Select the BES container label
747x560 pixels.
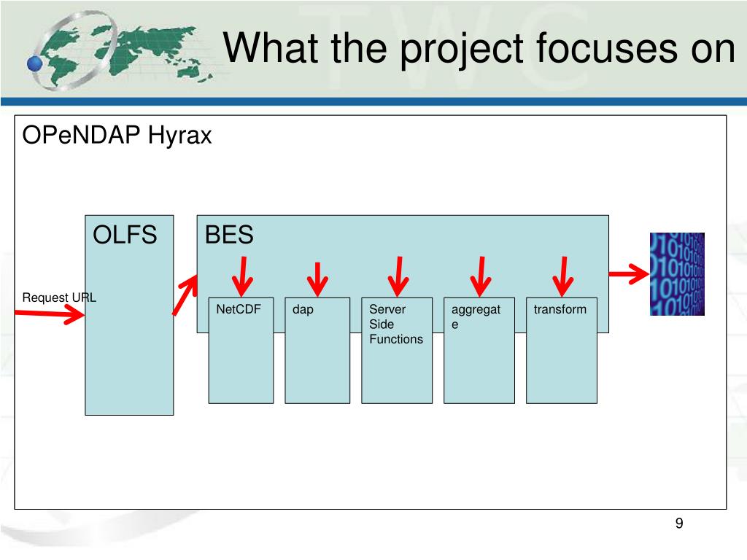pos(229,235)
